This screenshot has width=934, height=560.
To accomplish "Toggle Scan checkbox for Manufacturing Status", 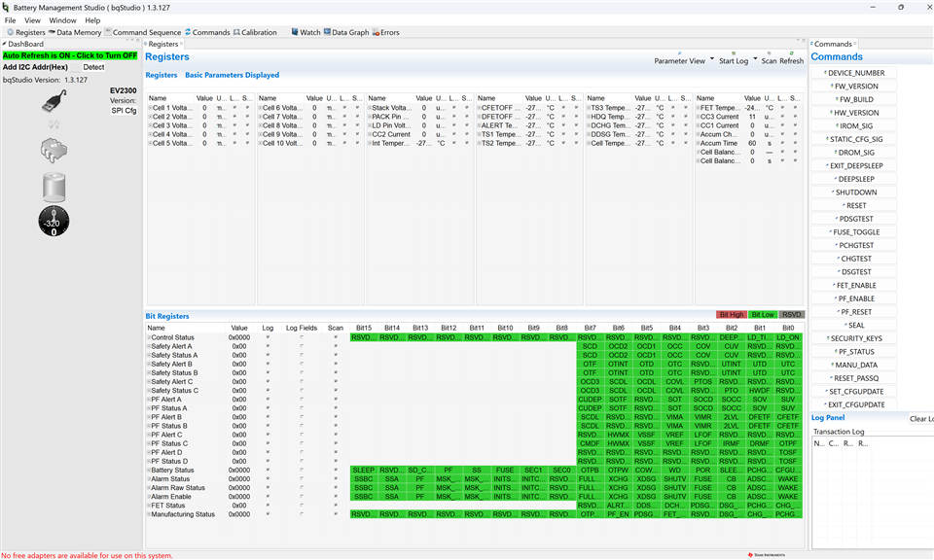I will pos(336,514).
